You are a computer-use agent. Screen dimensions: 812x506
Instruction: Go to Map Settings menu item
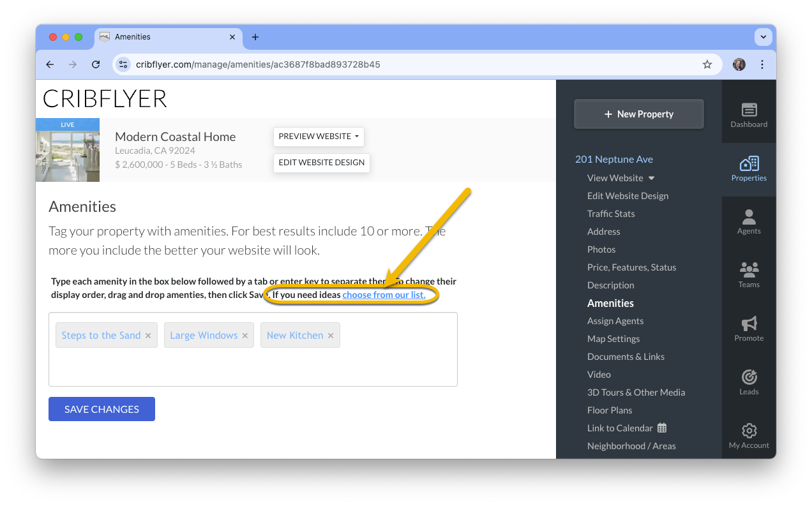[613, 339]
